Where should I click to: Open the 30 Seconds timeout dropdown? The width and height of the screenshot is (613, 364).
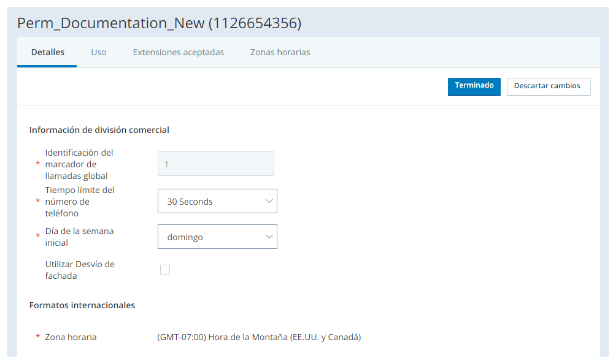pos(217,201)
